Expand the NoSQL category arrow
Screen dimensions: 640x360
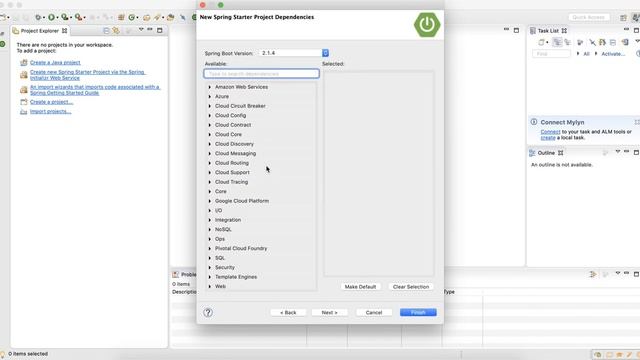click(x=210, y=229)
